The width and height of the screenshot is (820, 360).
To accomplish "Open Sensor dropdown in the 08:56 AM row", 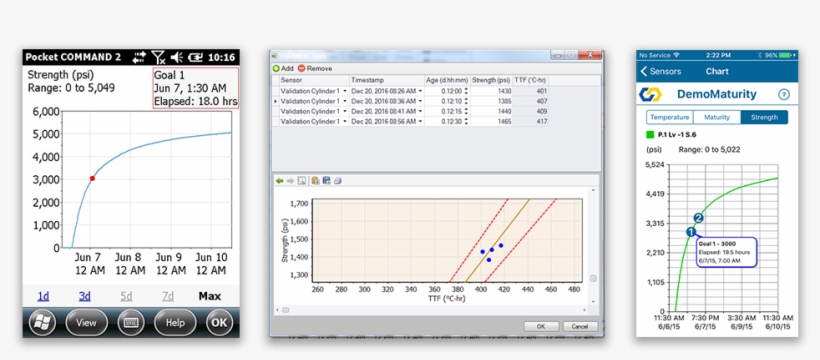I will [345, 121].
